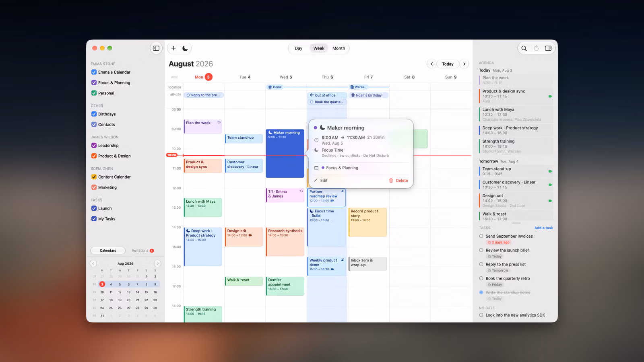Click video icon on Team stand-up agenda item

550,171
